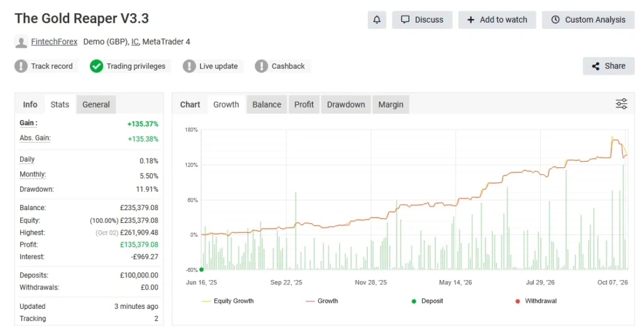Switch to the Stats tab

60,104
